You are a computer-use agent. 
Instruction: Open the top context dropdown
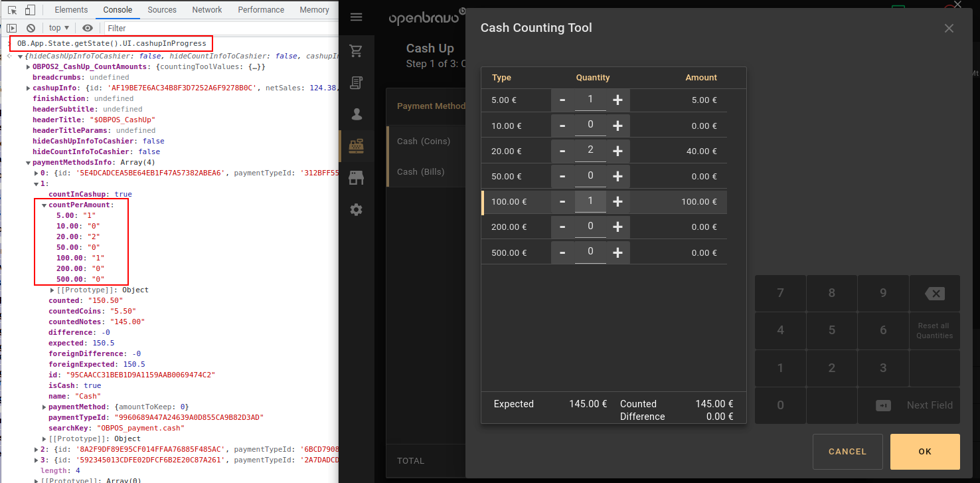click(59, 28)
